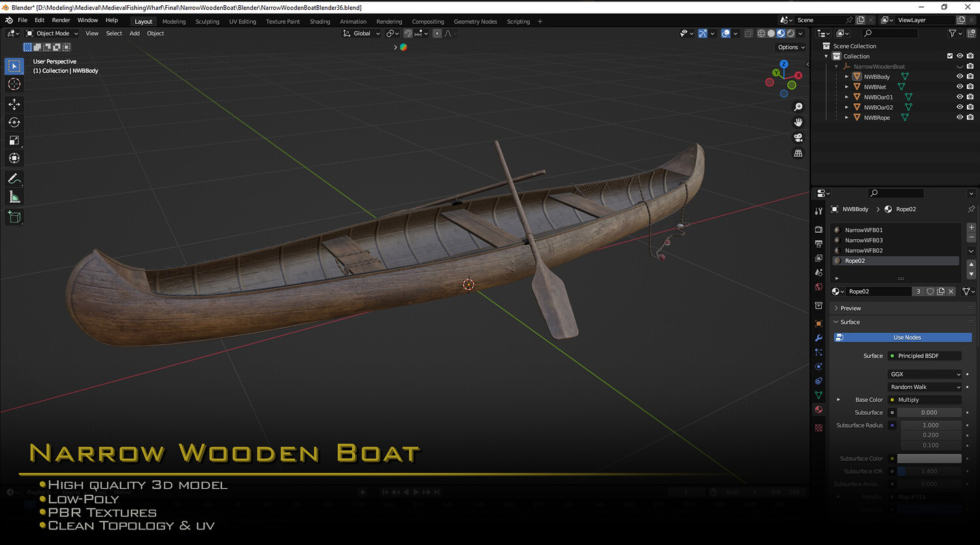This screenshot has height=545, width=980.
Task: Add a material slot with plus button
Action: (971, 227)
